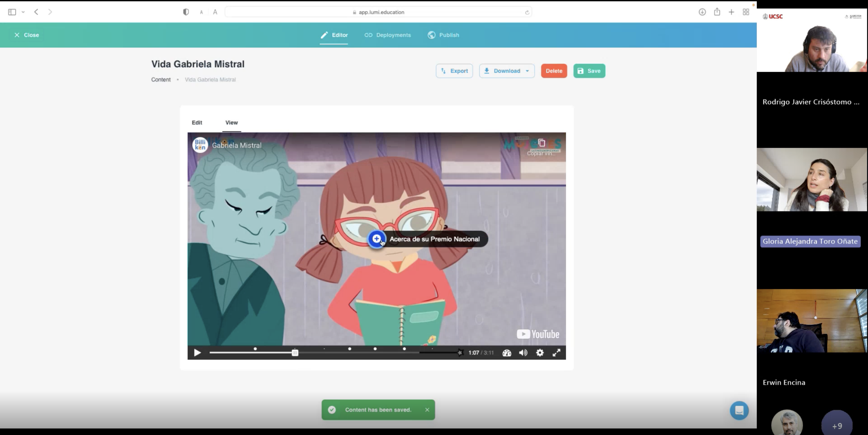The width and height of the screenshot is (868, 435).
Task: Save the content with the Save button
Action: pos(589,71)
